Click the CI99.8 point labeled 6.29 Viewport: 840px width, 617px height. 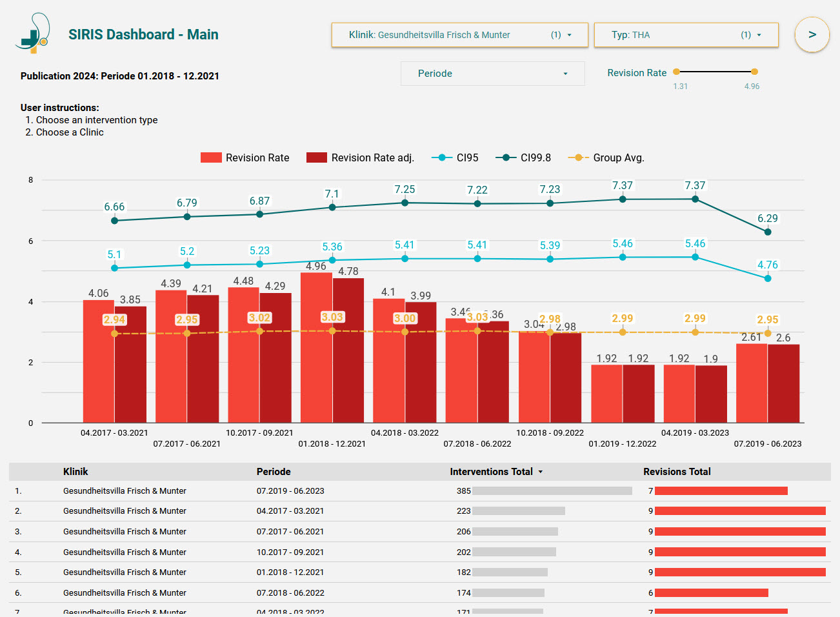click(768, 232)
